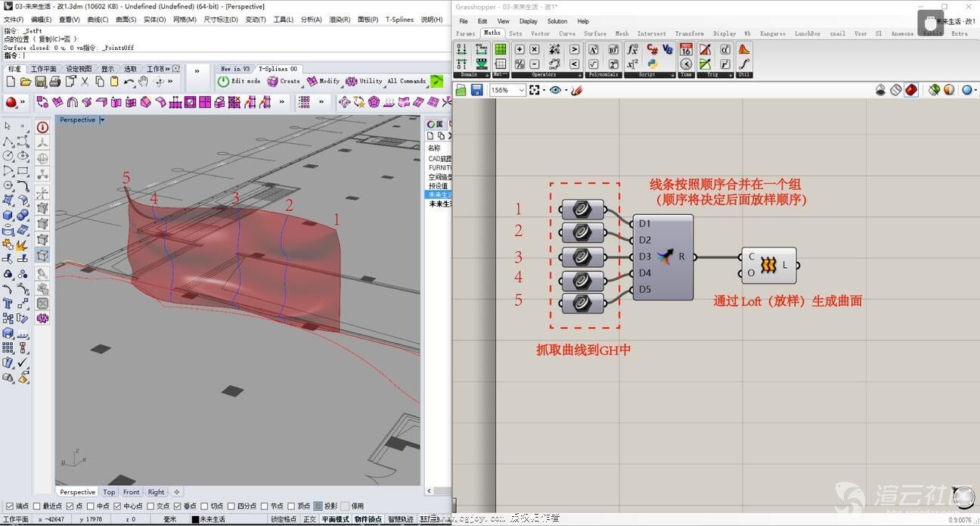This screenshot has width=980, height=526.
Task: Click the Loft component on the canvas
Action: click(768, 265)
